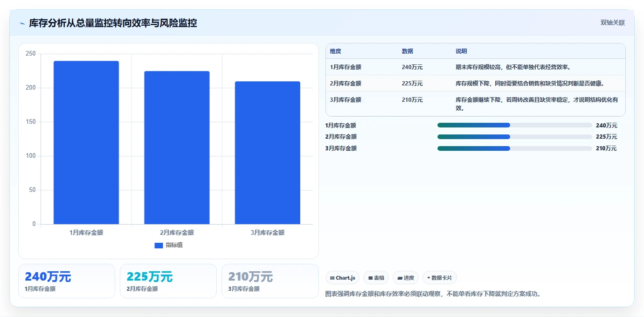Click the 维度 table column header
Viewport: 644px width, 317px height.
pos(335,51)
